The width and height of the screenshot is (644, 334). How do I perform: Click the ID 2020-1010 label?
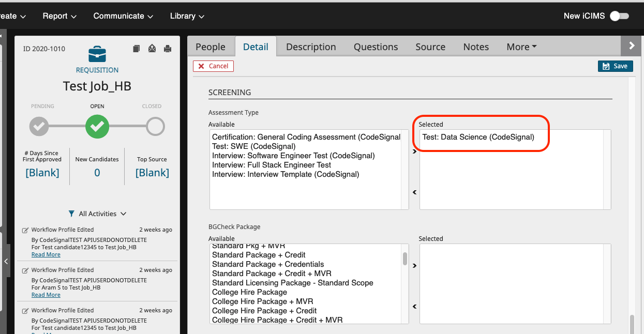point(44,49)
